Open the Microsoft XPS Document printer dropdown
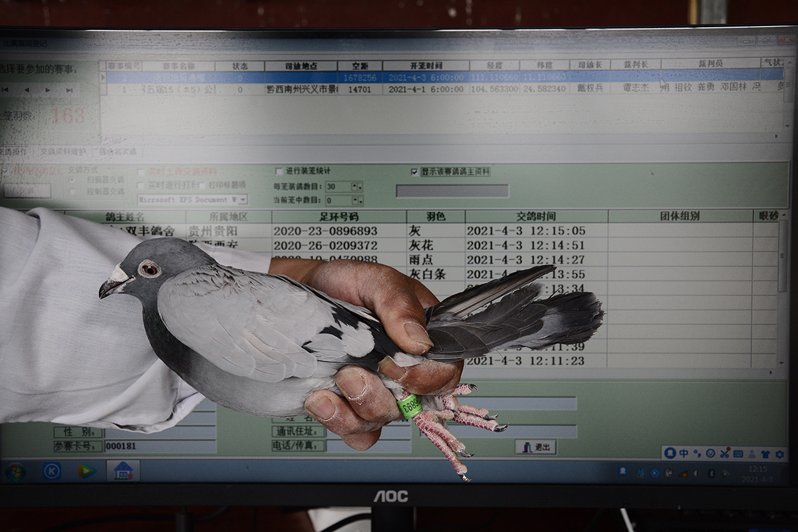 242,199
